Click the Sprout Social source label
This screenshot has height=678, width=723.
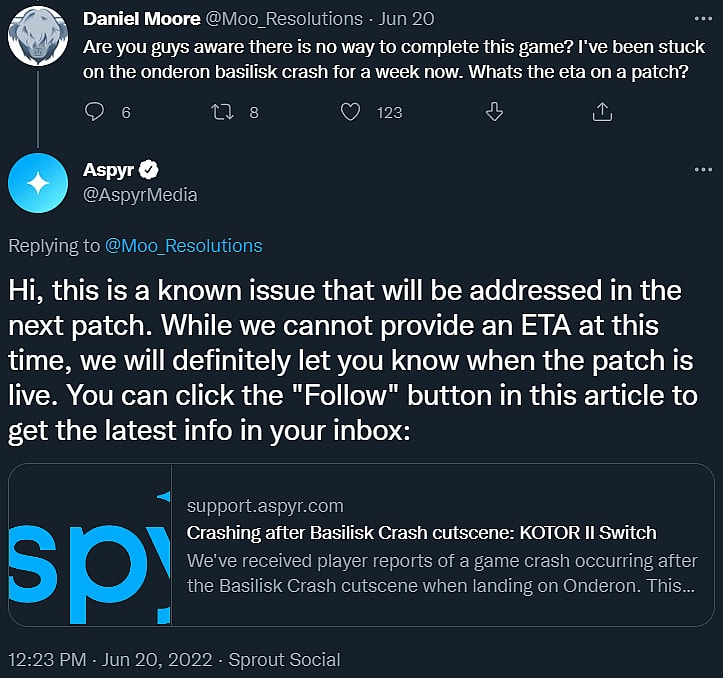point(284,660)
